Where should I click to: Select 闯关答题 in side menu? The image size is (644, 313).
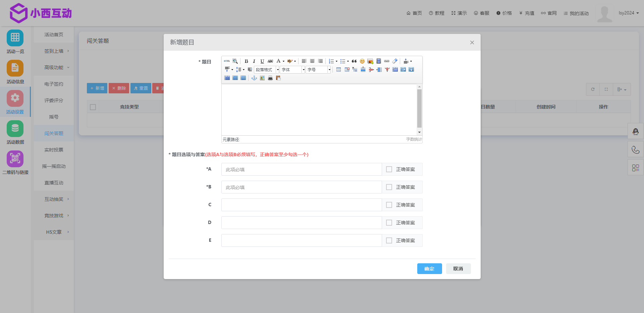[54, 133]
